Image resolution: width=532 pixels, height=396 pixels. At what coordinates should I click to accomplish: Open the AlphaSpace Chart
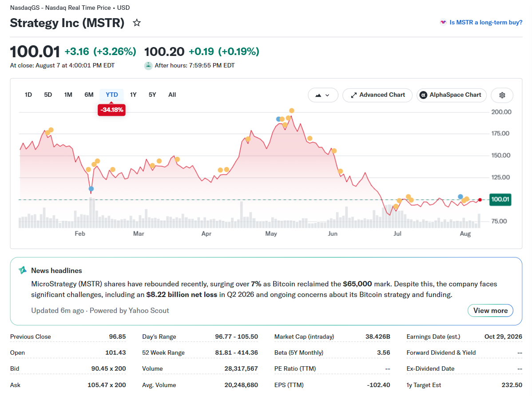(x=452, y=95)
